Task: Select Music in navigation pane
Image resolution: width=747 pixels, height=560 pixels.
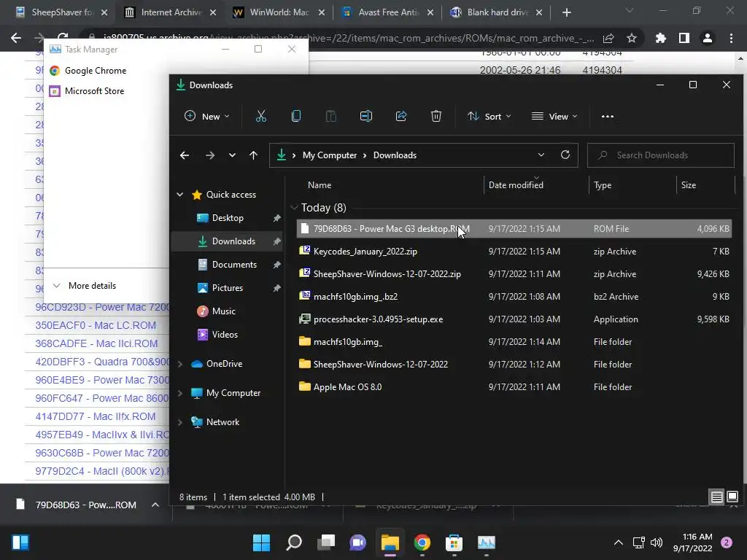Action: click(223, 311)
